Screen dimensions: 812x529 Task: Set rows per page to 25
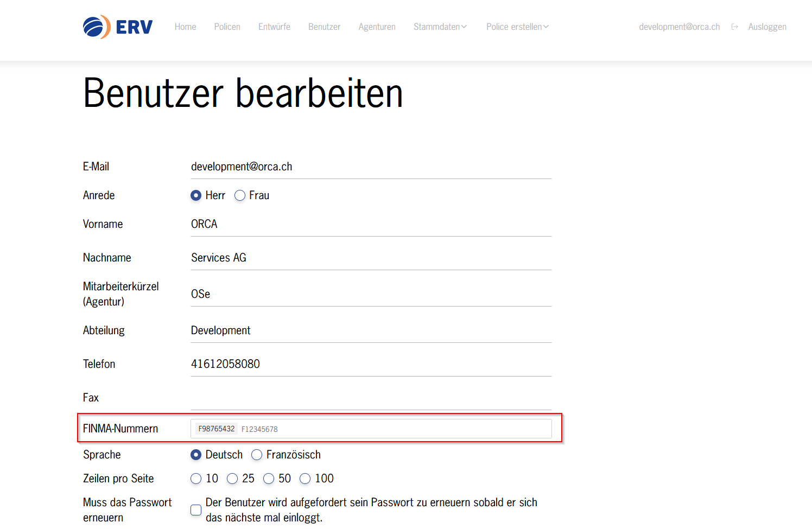click(x=232, y=479)
